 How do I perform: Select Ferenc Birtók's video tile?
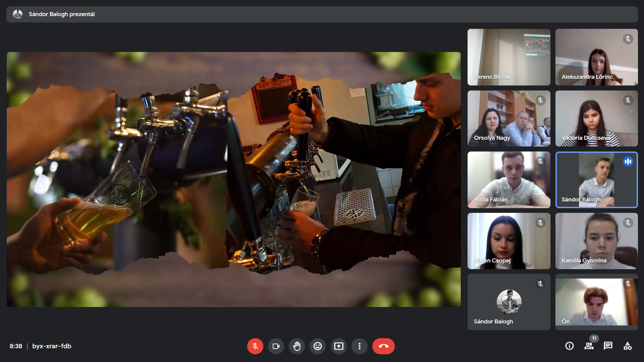[x=508, y=57]
